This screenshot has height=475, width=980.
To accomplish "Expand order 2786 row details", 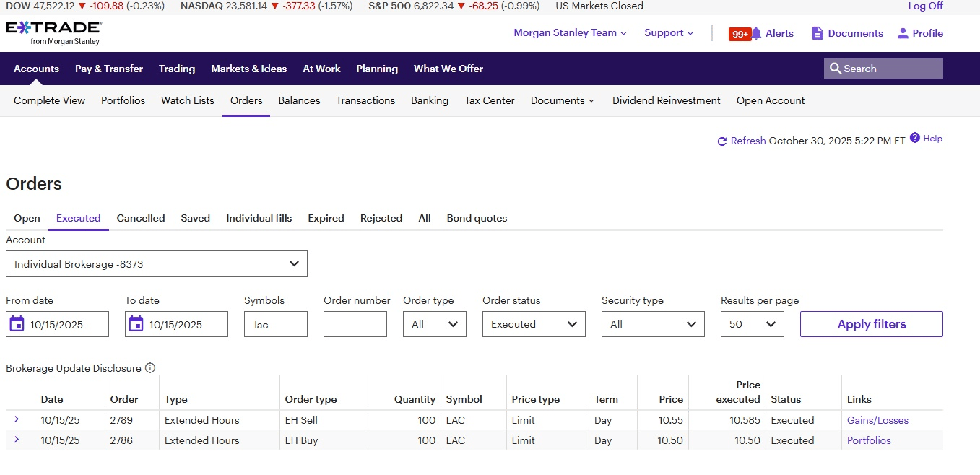I will (17, 440).
